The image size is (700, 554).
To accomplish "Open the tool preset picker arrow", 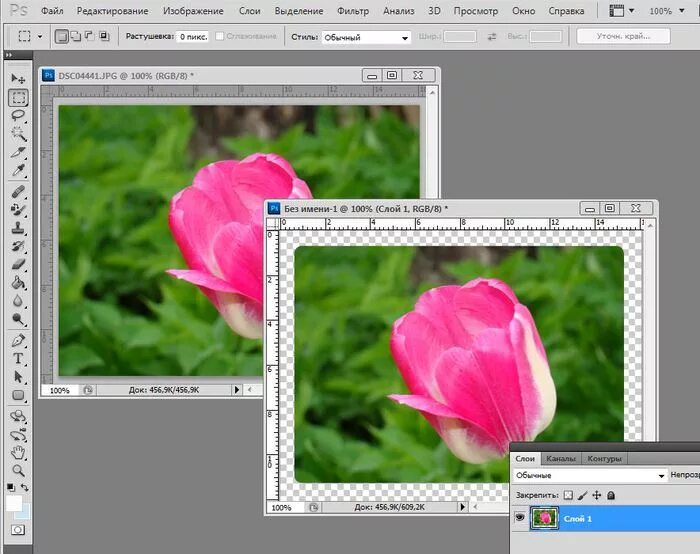I will coord(40,37).
